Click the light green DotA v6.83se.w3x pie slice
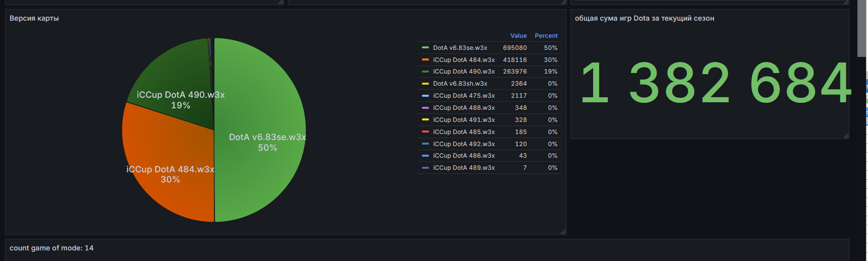868x261 pixels. pyautogui.click(x=262, y=101)
